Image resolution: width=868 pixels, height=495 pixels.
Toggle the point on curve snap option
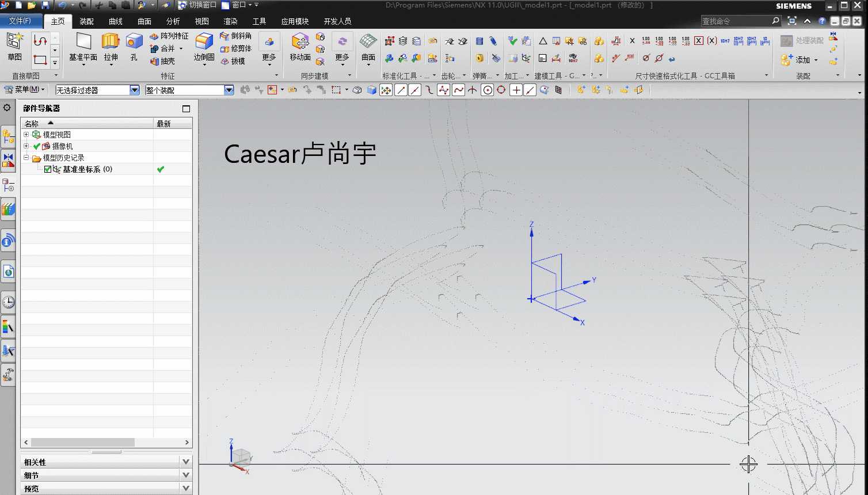click(x=530, y=90)
